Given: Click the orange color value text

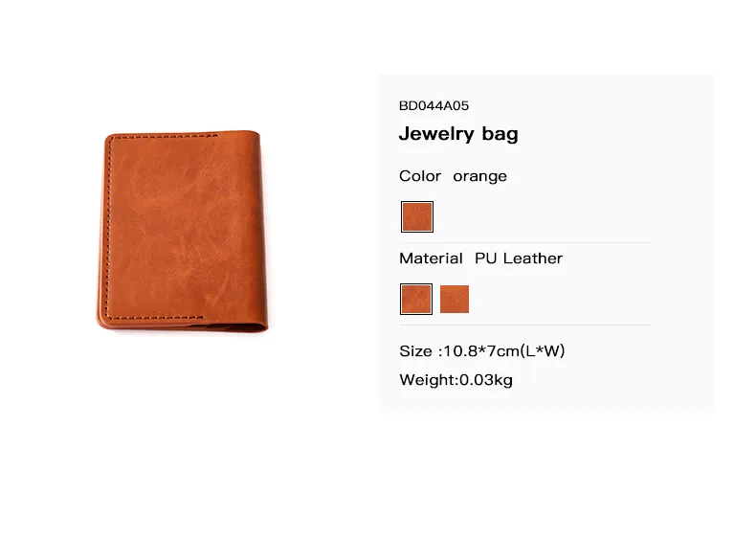Looking at the screenshot, I should 479,176.
